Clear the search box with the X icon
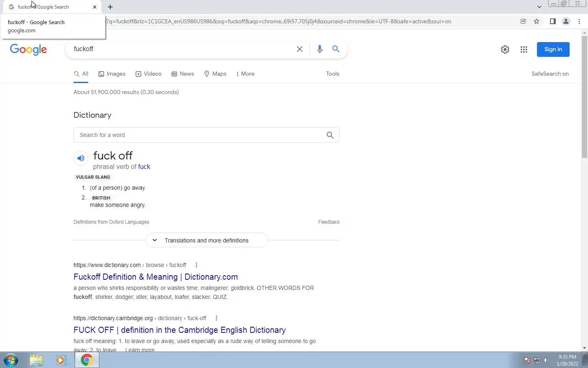 click(300, 49)
